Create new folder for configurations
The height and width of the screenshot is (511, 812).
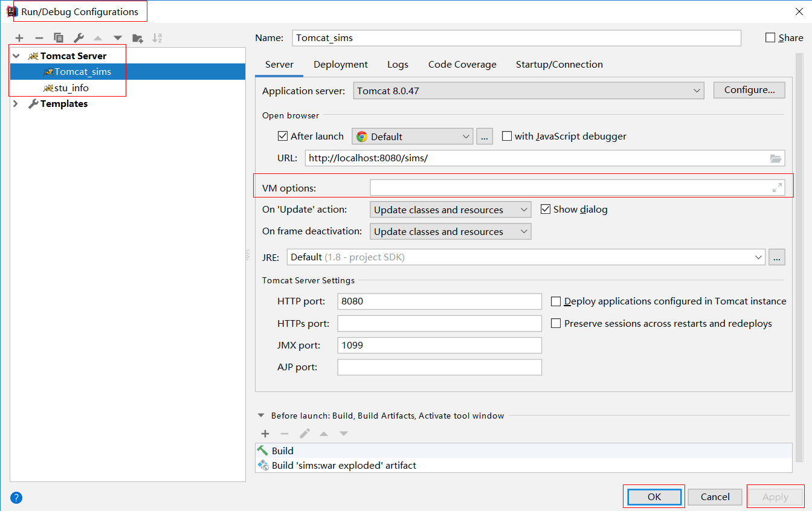click(x=138, y=38)
